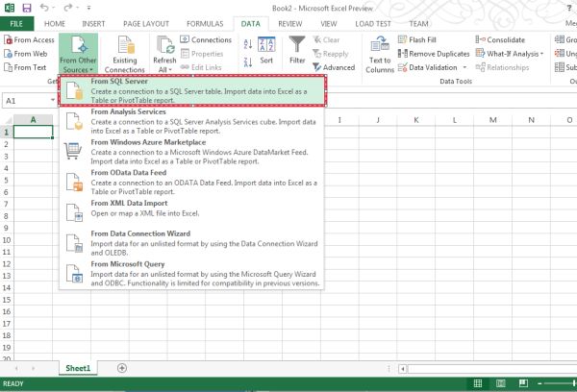The height and width of the screenshot is (392, 577).
Task: Select From Data Connection Wizard
Action: click(x=191, y=243)
